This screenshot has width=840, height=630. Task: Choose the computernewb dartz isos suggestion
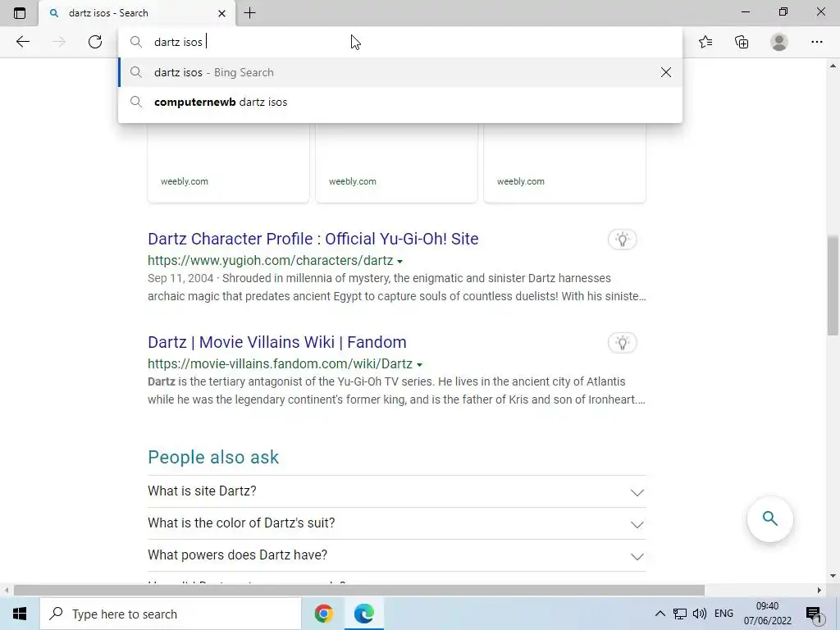point(400,102)
